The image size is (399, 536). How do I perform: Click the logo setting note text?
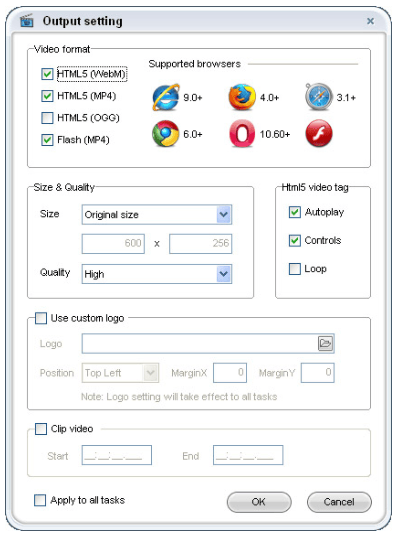pyautogui.click(x=179, y=397)
